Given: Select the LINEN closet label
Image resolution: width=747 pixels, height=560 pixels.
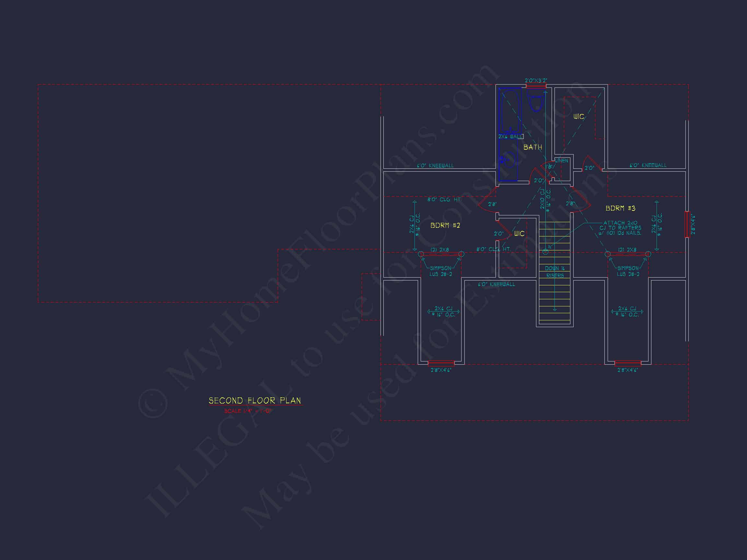Looking at the screenshot, I should click(562, 161).
